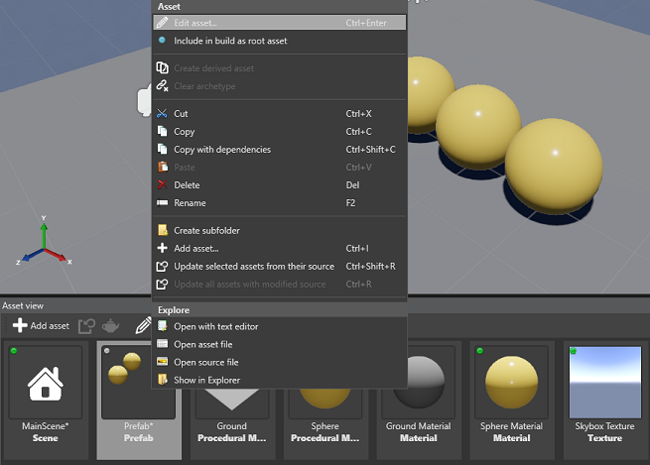Click the Add asset button in Asset view

[x=41, y=326]
